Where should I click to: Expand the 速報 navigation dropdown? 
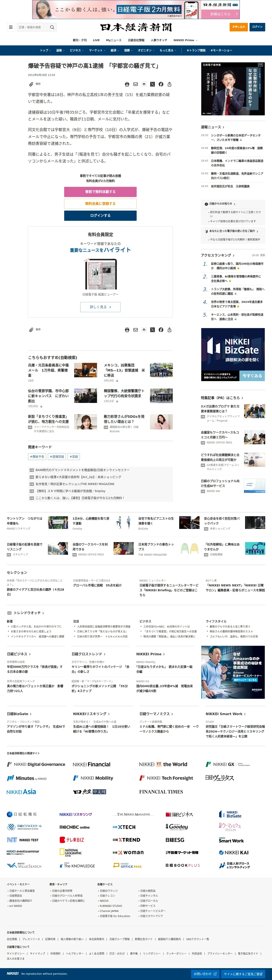(x=60, y=50)
